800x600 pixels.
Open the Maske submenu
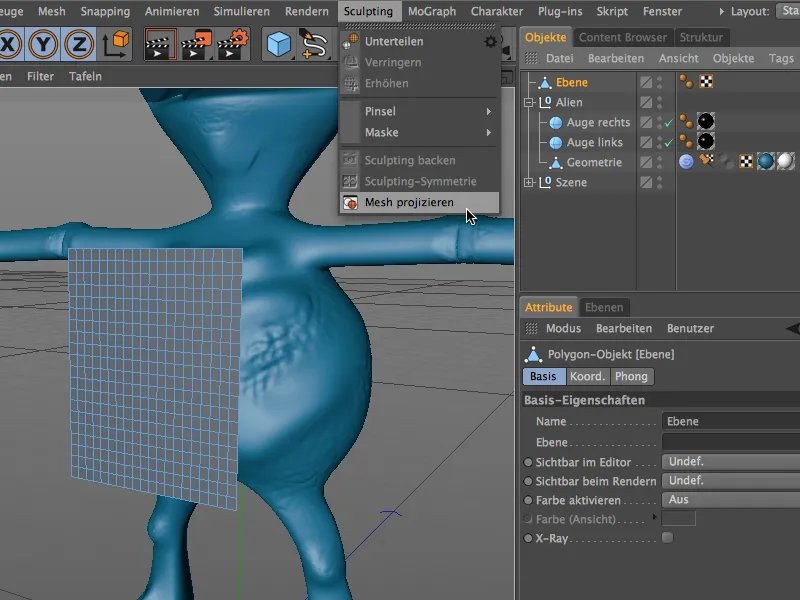pyautogui.click(x=419, y=132)
